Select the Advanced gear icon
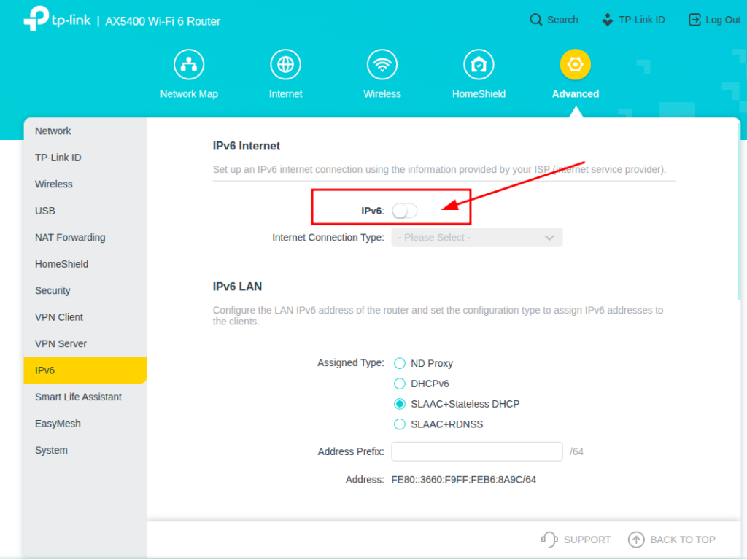Screen dimensions: 747x560 (575, 65)
